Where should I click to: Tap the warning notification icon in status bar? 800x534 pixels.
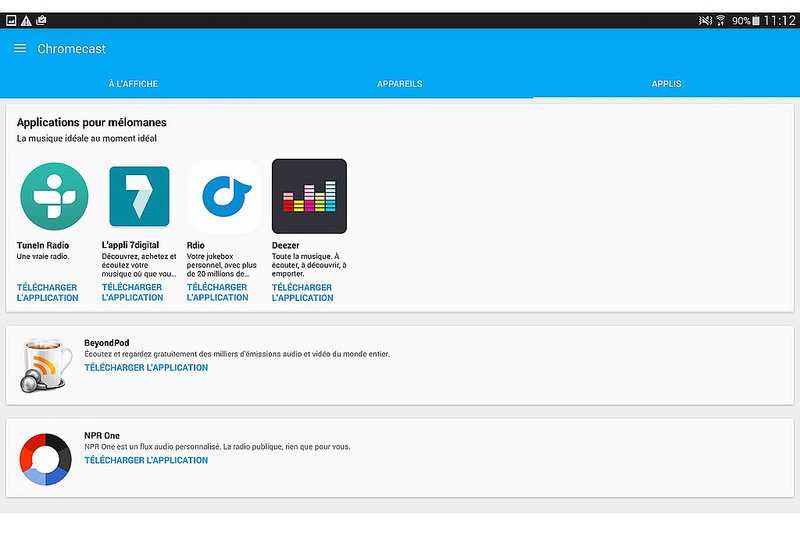[26, 20]
